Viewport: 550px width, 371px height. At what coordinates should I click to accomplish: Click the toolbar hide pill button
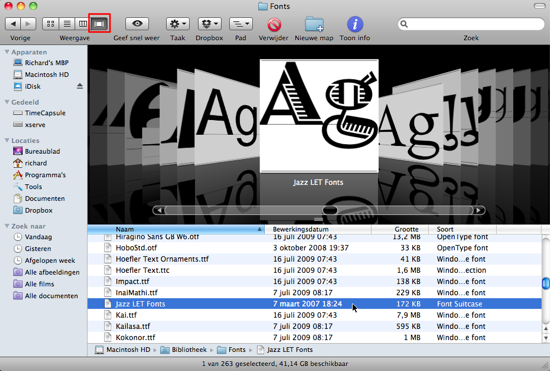[539, 6]
